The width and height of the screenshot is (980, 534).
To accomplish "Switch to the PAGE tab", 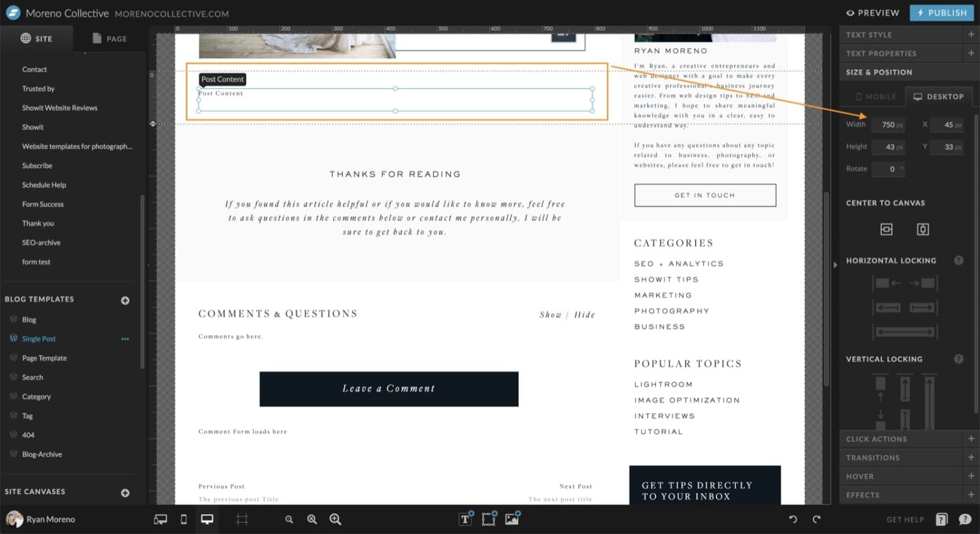I will [110, 39].
